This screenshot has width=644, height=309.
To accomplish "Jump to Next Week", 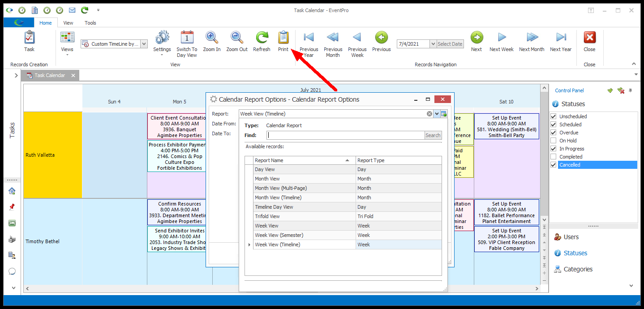I will [x=502, y=41].
